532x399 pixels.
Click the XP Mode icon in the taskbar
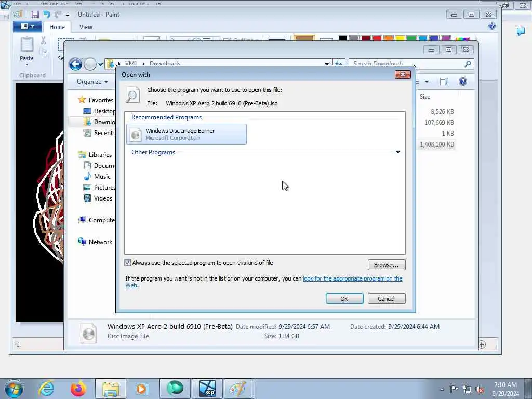click(x=207, y=389)
